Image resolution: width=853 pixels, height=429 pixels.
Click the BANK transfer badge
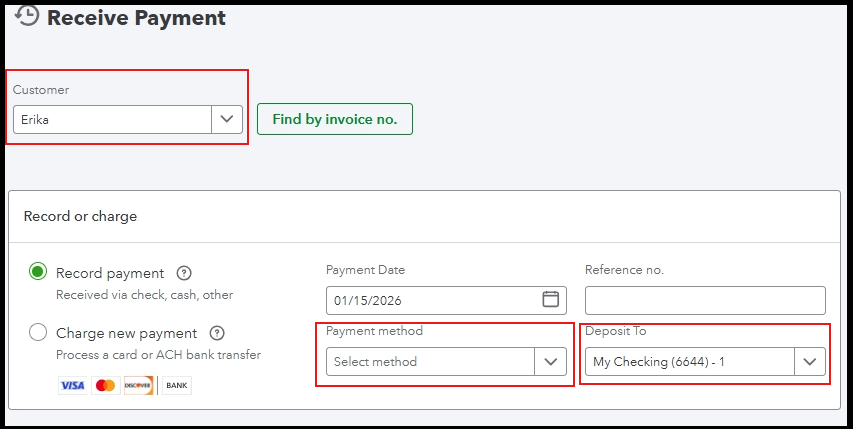pyautogui.click(x=176, y=385)
